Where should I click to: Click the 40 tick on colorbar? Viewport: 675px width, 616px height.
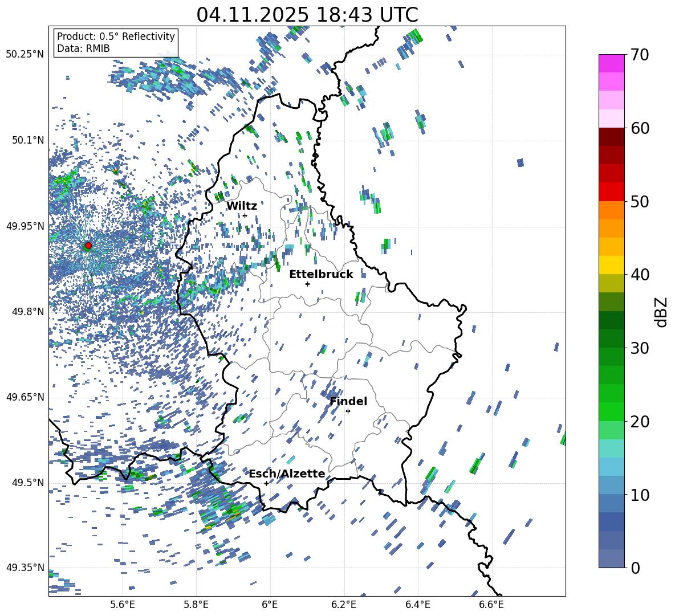[640, 275]
